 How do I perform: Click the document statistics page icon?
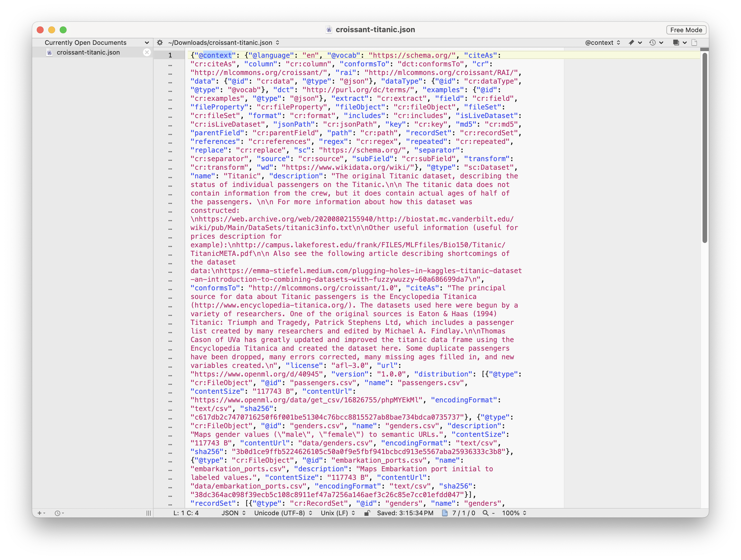pos(445,513)
